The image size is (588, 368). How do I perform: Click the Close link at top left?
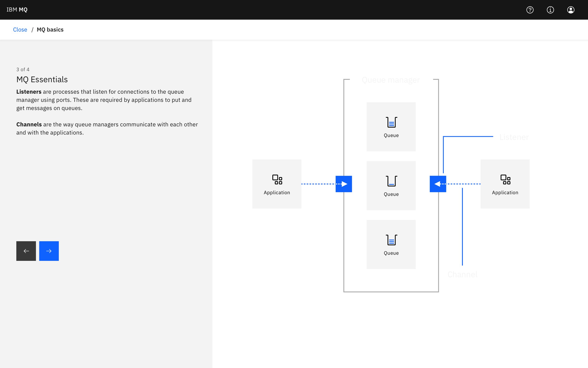[20, 29]
